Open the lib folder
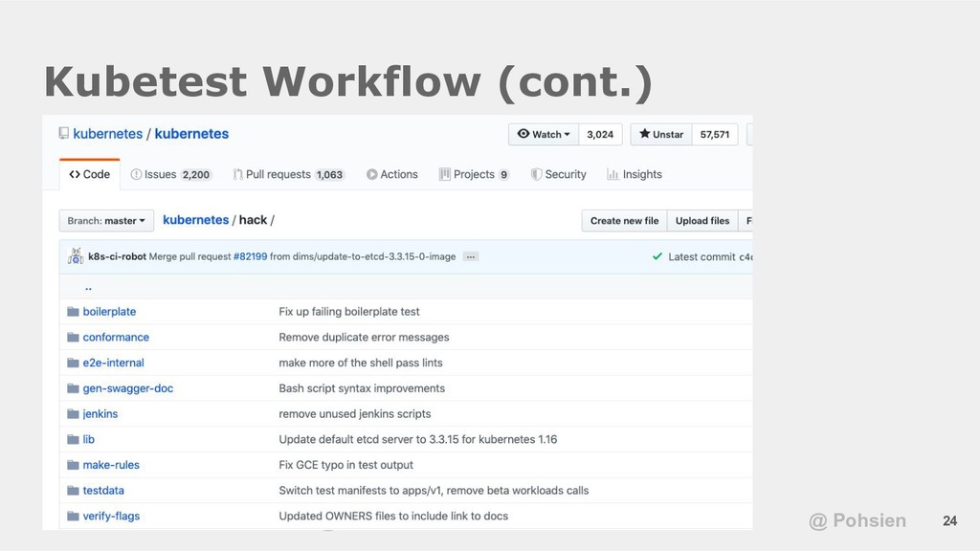Image resolution: width=980 pixels, height=551 pixels. pyautogui.click(x=88, y=439)
